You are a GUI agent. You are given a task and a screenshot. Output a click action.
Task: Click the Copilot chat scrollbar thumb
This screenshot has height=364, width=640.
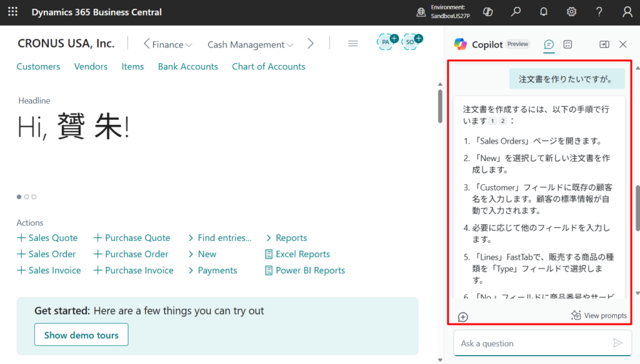coord(637,209)
